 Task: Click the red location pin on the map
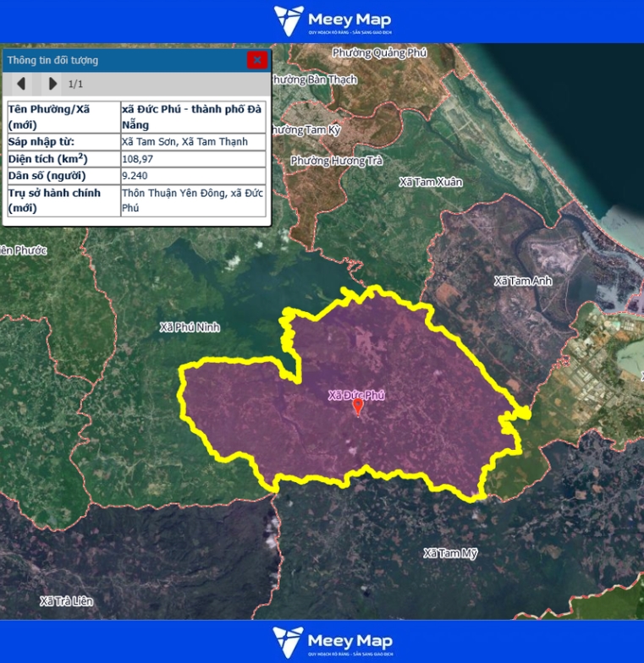[x=358, y=407]
